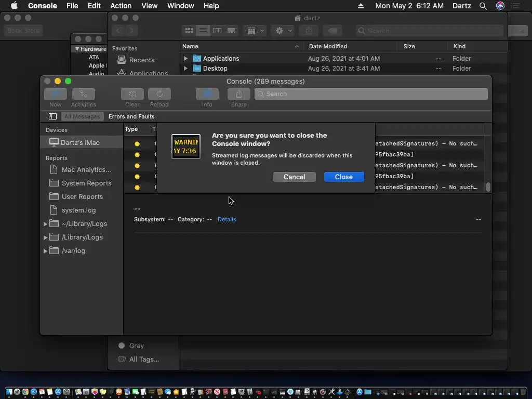This screenshot has height=399, width=532.
Task: Click the Now button in Console toolbar
Action: (x=55, y=94)
